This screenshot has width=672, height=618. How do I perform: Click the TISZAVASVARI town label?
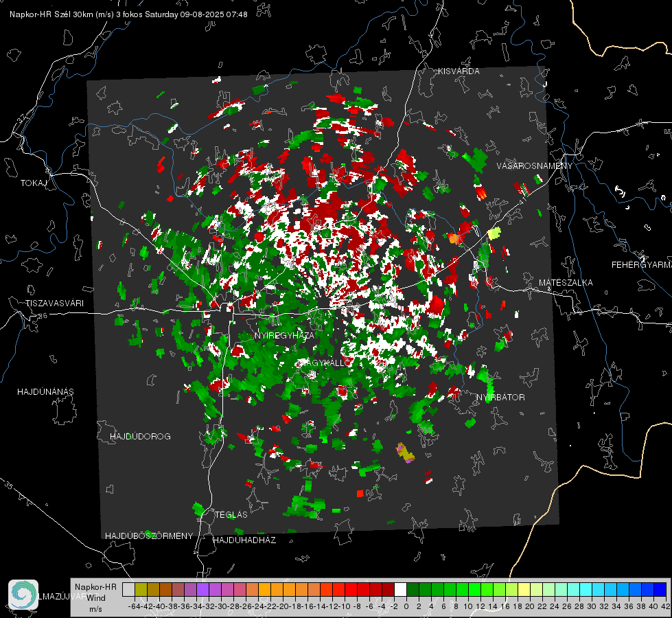55,304
